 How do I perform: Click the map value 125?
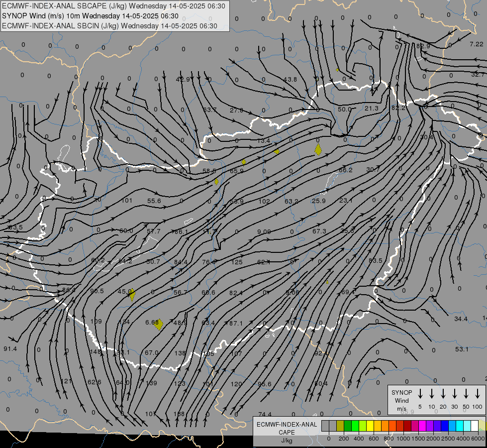pos(237,262)
